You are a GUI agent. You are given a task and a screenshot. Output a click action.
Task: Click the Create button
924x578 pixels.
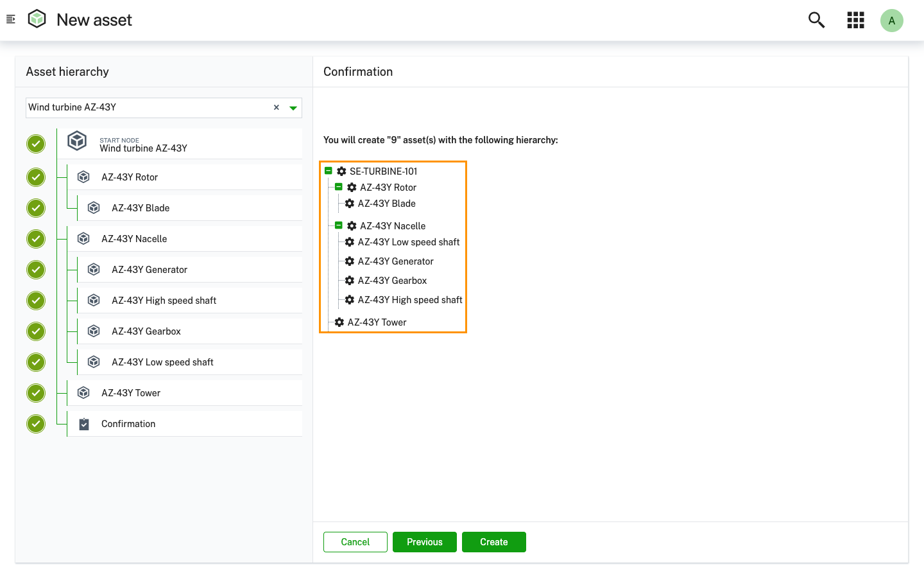tap(493, 541)
